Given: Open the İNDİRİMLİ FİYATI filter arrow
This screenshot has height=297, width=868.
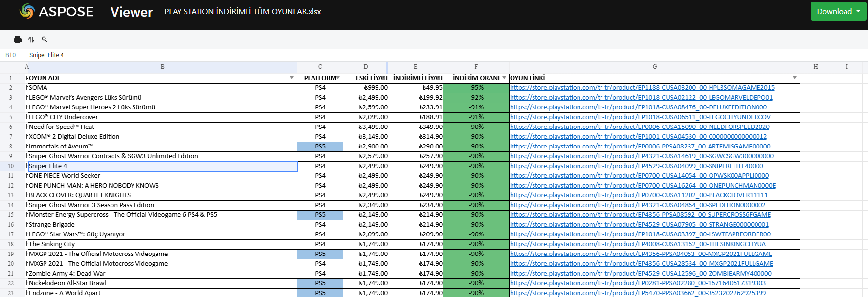Looking at the screenshot, I should [438, 78].
